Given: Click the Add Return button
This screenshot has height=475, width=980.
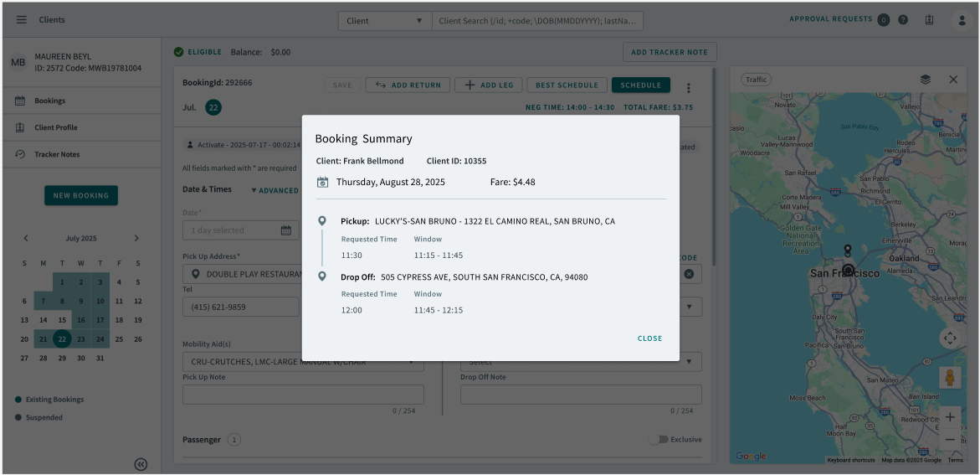Looking at the screenshot, I should pyautogui.click(x=408, y=85).
